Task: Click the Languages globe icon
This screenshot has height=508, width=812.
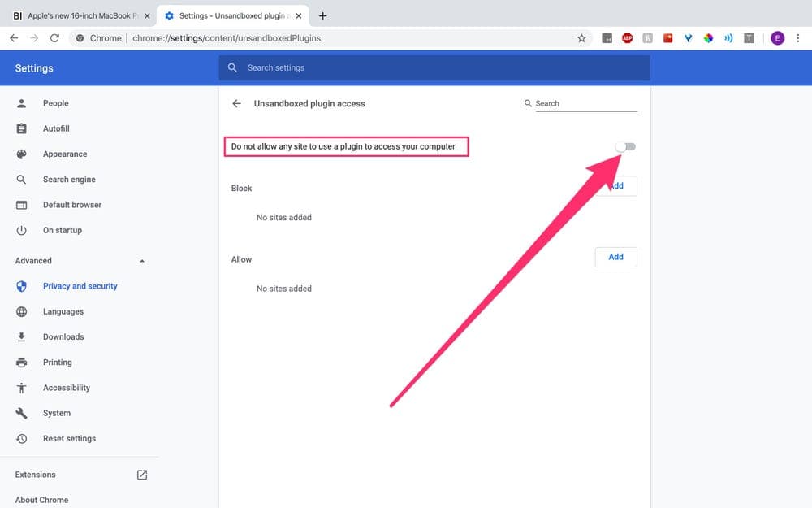Action: [x=21, y=311]
